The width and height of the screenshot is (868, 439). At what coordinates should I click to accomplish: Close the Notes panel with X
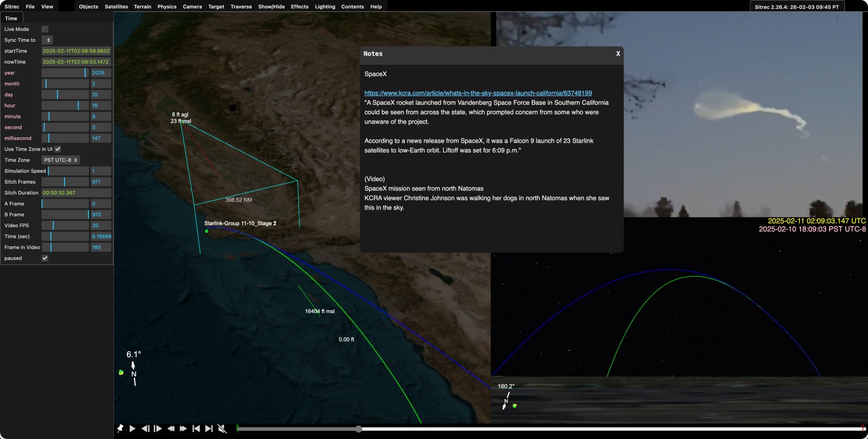(618, 54)
